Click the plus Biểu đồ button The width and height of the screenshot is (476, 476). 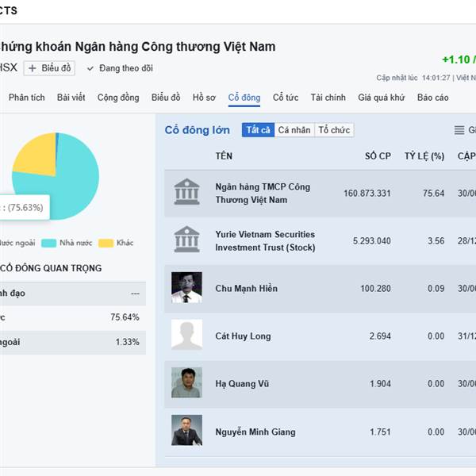point(49,68)
